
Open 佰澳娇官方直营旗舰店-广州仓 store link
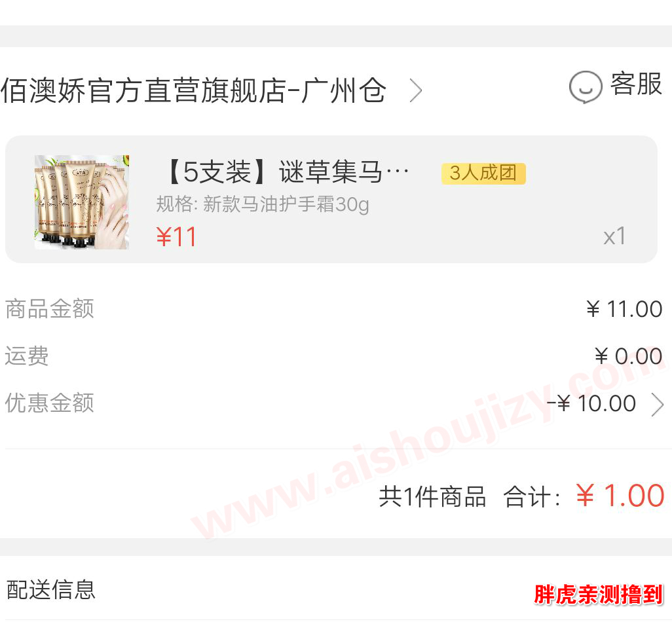point(193,90)
